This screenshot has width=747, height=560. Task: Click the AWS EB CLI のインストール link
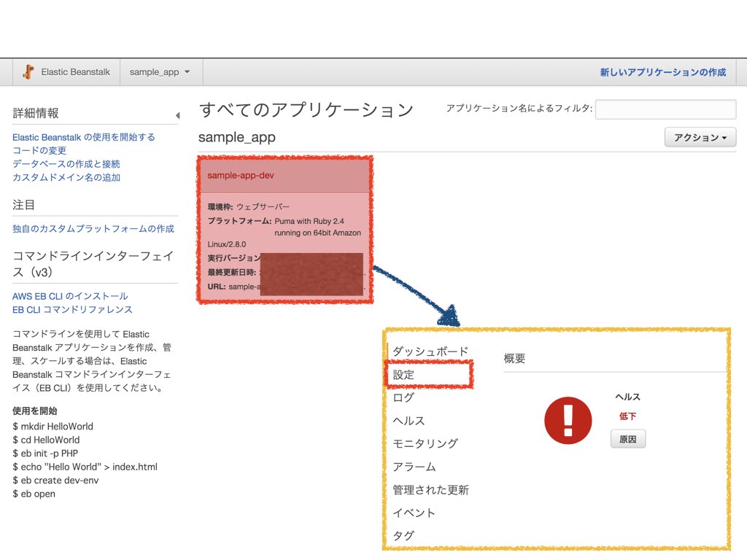point(69,295)
